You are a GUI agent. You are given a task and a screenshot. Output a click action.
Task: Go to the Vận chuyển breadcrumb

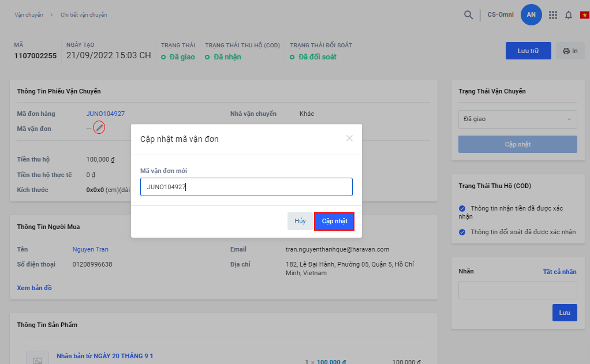[29, 14]
